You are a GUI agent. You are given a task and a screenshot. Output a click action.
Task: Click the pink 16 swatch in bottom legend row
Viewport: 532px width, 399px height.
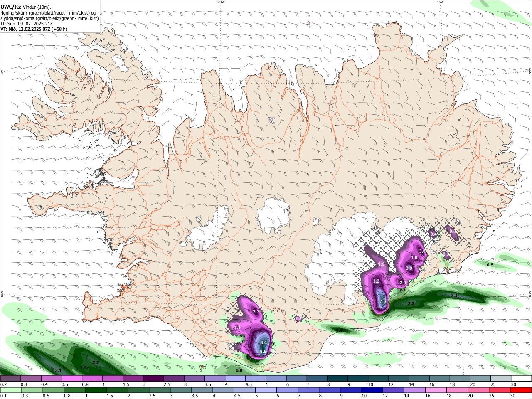click(435, 390)
